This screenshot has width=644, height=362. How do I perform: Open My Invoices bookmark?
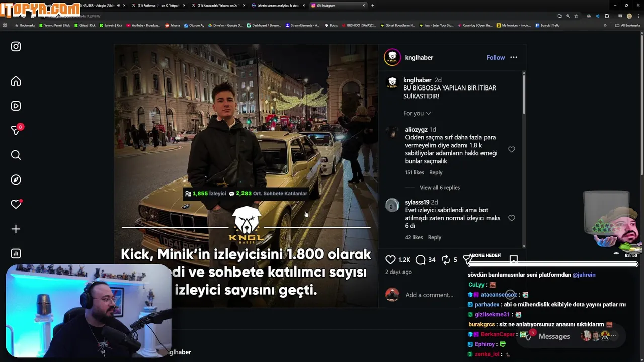point(514,25)
